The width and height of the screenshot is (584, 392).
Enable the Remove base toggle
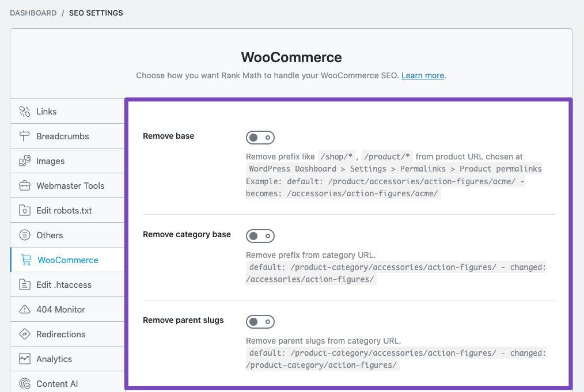(260, 138)
